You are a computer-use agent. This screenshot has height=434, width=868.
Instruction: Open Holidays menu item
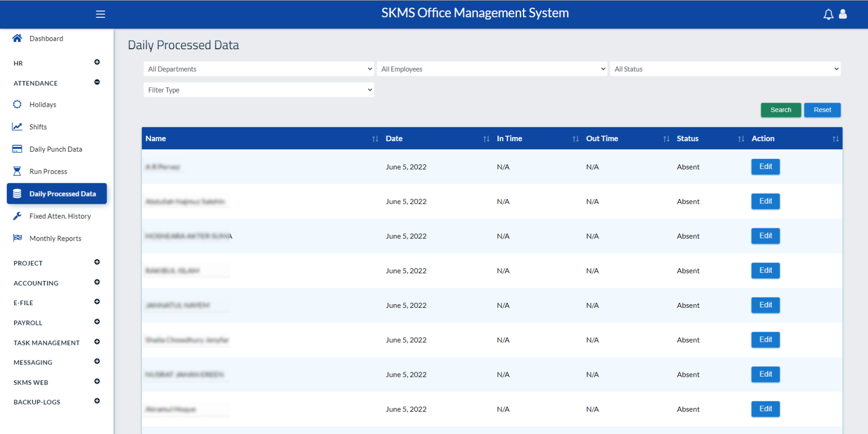(43, 104)
